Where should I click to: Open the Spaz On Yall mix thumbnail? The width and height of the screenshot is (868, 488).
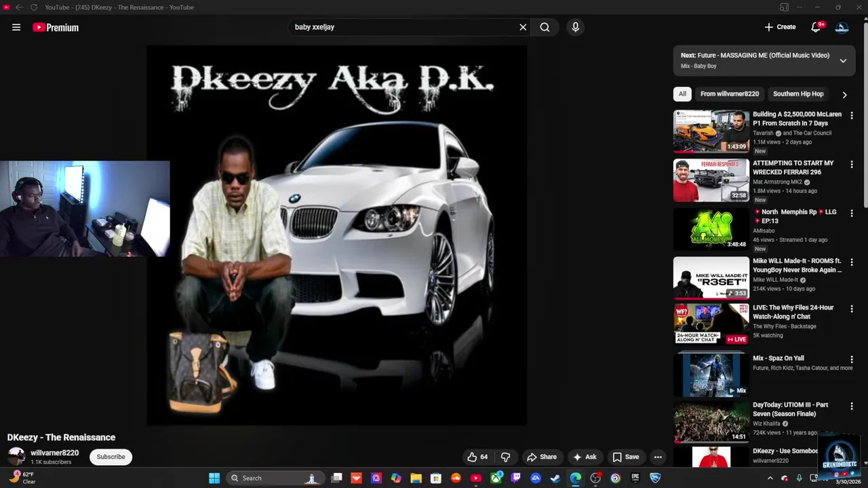[x=711, y=375]
